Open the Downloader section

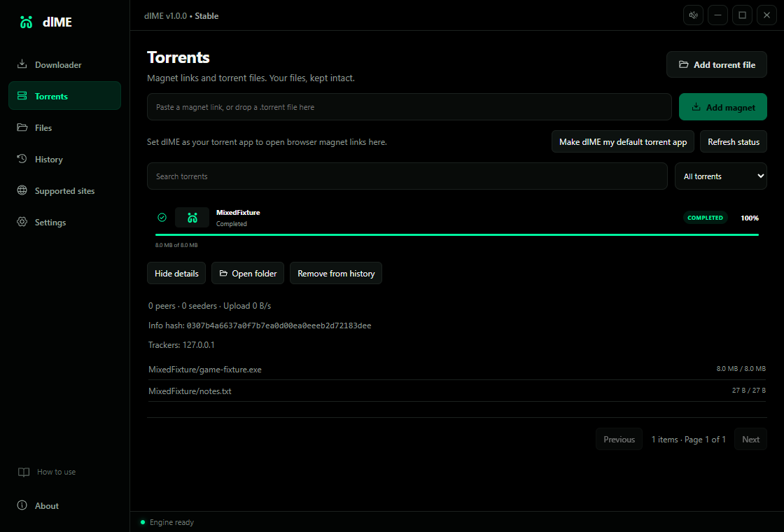point(64,64)
